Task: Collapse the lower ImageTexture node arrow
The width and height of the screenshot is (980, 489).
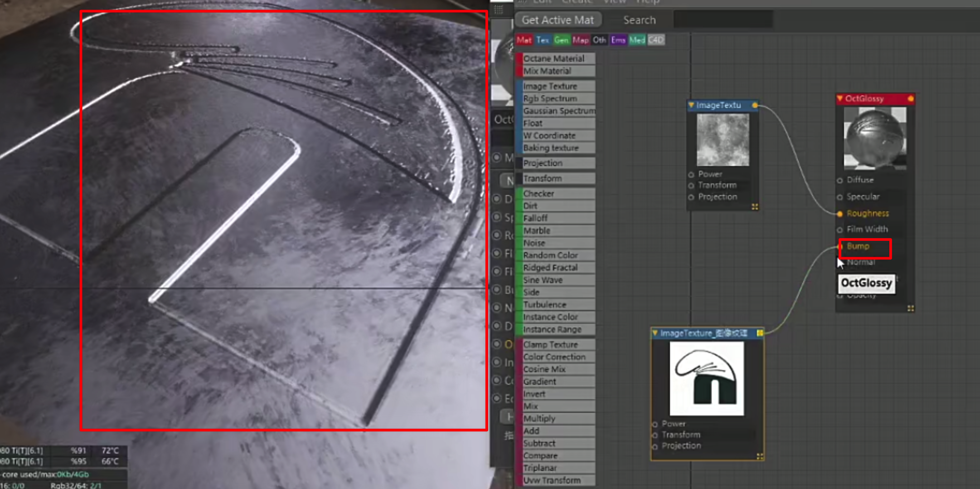Action: [655, 333]
